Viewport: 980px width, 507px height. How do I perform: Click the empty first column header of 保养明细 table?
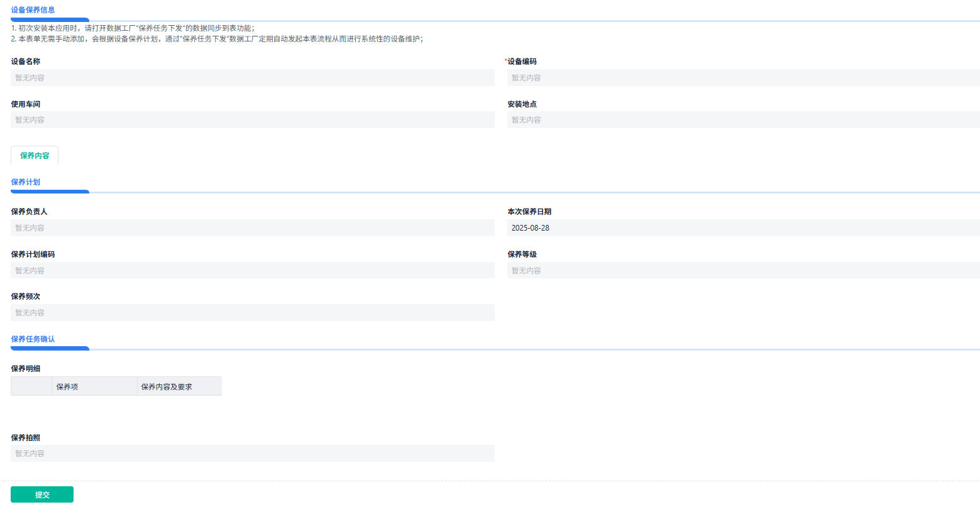click(x=31, y=386)
